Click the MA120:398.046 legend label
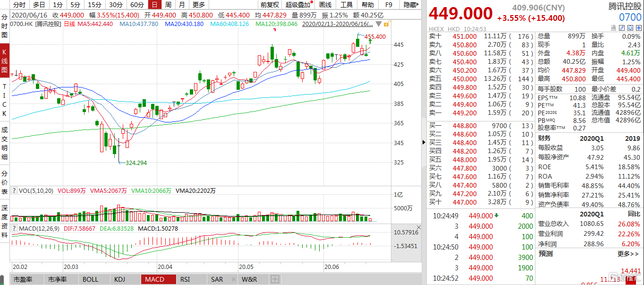 click(x=276, y=24)
